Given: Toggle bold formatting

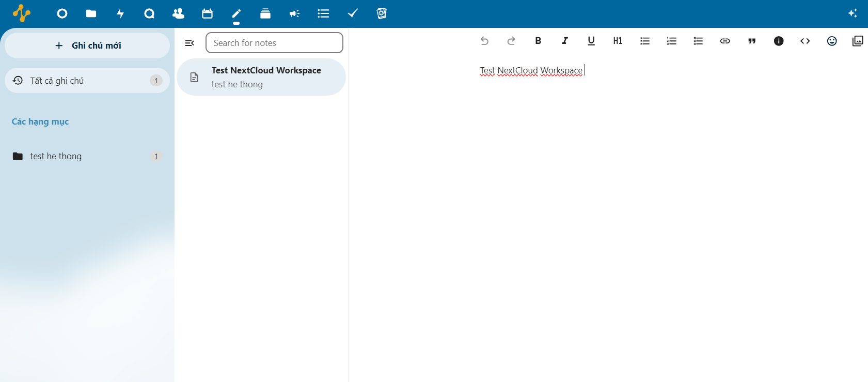Looking at the screenshot, I should [538, 41].
